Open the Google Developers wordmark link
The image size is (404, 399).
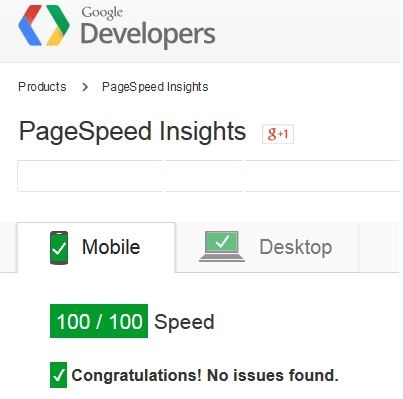click(x=148, y=27)
